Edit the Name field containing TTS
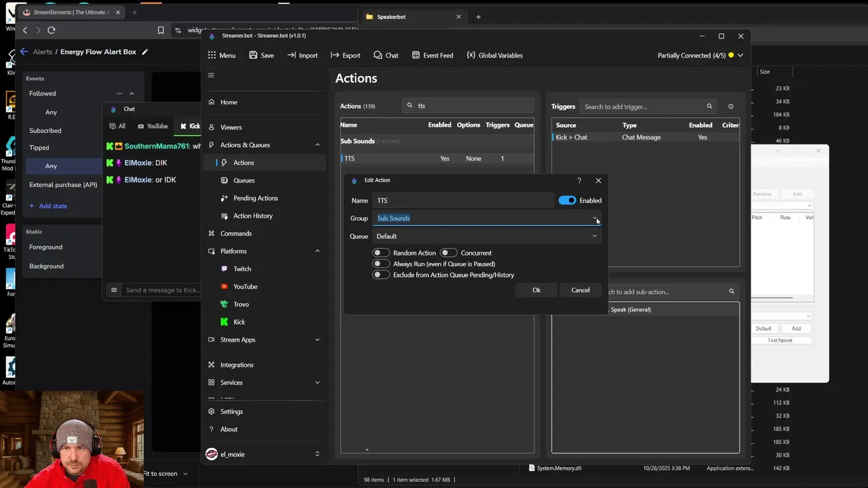This screenshot has height=488, width=868. (x=463, y=201)
